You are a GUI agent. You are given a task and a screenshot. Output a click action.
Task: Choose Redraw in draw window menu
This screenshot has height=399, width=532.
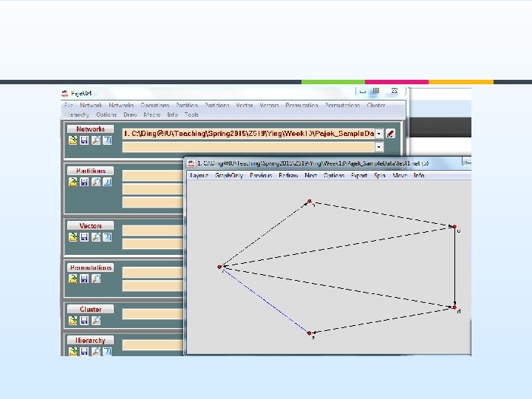(x=288, y=175)
